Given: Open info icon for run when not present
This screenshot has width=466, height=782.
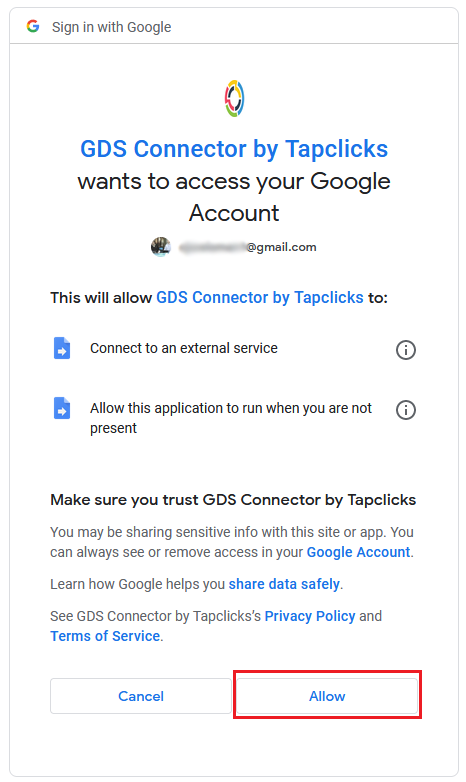Looking at the screenshot, I should (406, 410).
